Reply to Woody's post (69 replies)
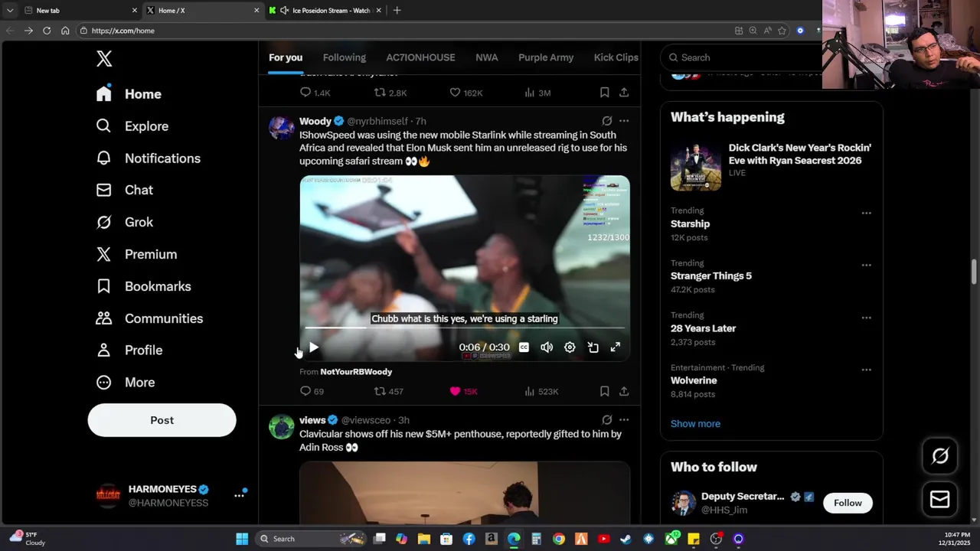This screenshot has height=551, width=980. point(312,391)
